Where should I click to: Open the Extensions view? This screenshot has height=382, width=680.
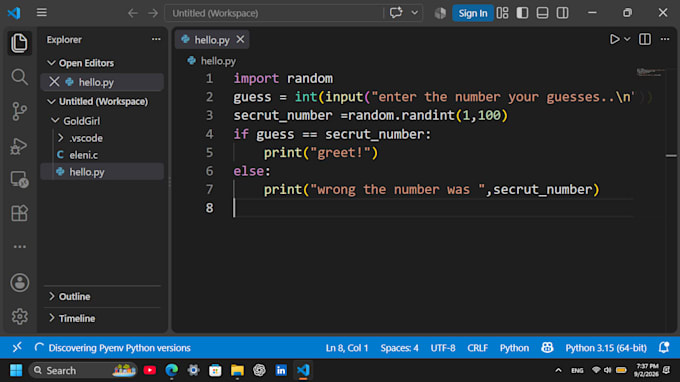[x=19, y=213]
